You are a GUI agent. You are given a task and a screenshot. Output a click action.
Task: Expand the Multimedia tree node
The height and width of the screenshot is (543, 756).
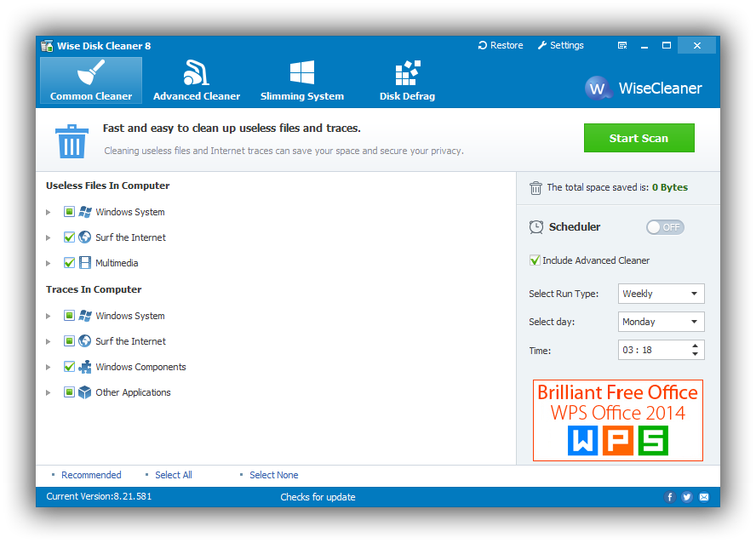point(49,263)
